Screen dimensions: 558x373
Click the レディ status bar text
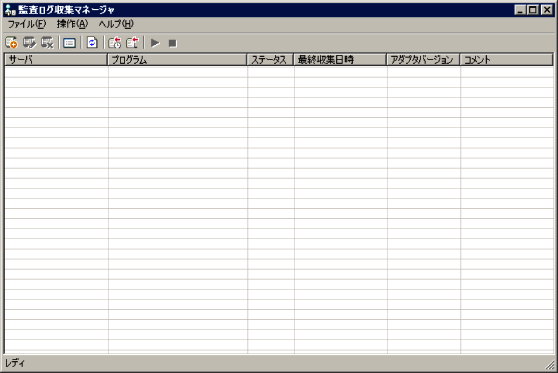15,363
